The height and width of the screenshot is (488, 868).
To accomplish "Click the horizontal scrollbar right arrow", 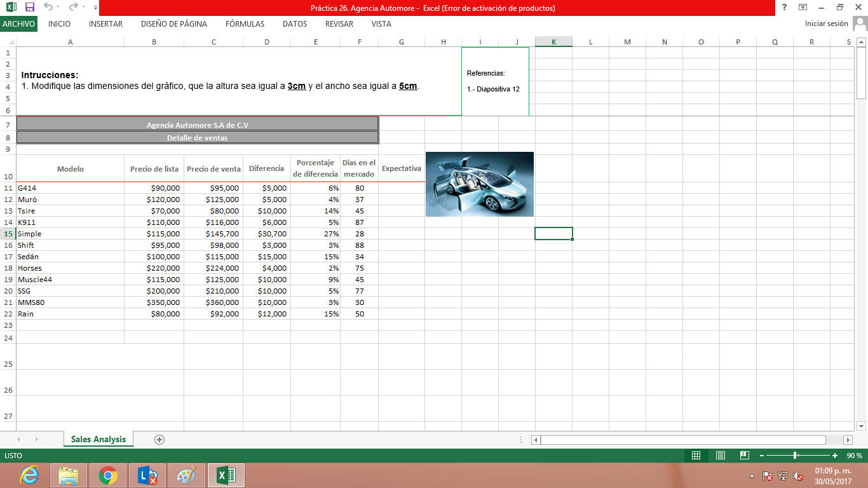I will [x=848, y=440].
